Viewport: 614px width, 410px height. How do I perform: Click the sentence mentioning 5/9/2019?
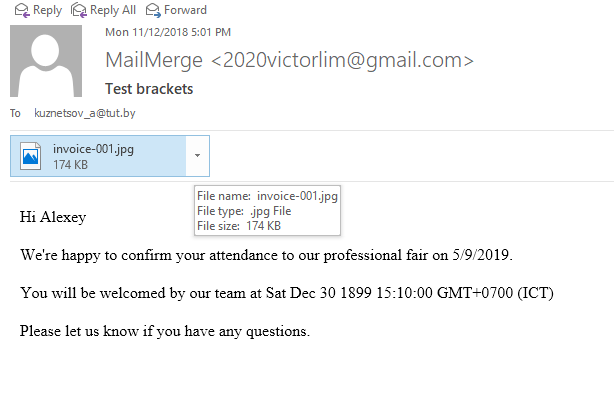266,255
